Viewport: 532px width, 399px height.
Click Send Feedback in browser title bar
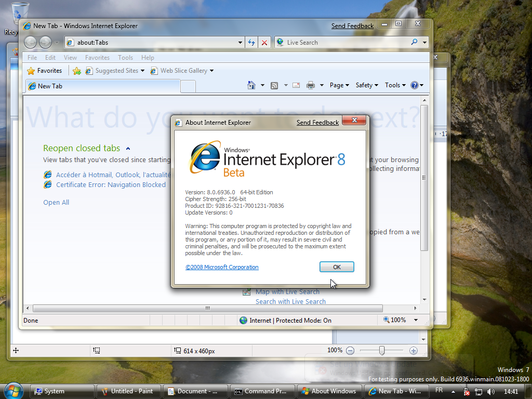(x=353, y=26)
